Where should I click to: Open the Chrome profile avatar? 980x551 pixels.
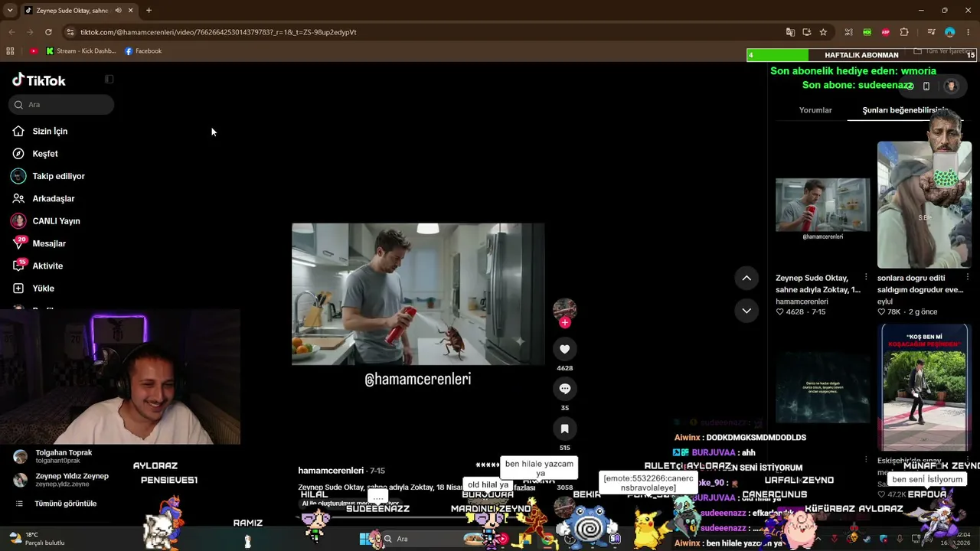coord(950,32)
